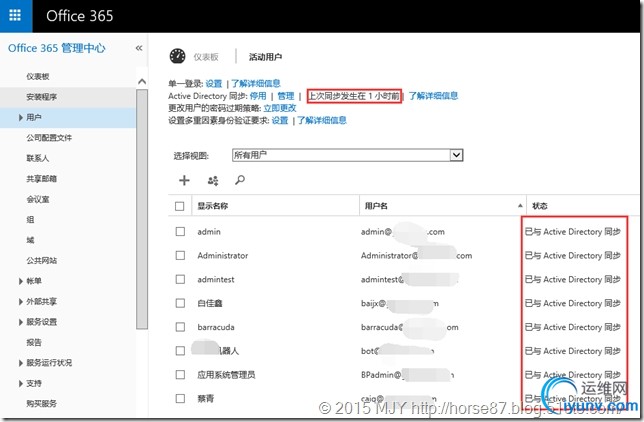Open 共享邮箱 in the sidebar
The image size is (644, 422).
coord(41,179)
